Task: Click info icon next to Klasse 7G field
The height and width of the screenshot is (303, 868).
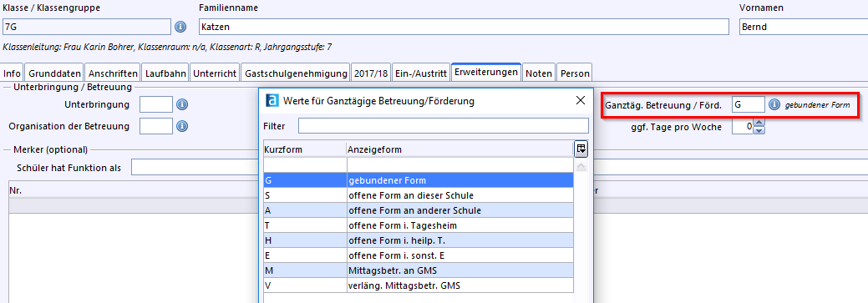Action: coord(180,27)
